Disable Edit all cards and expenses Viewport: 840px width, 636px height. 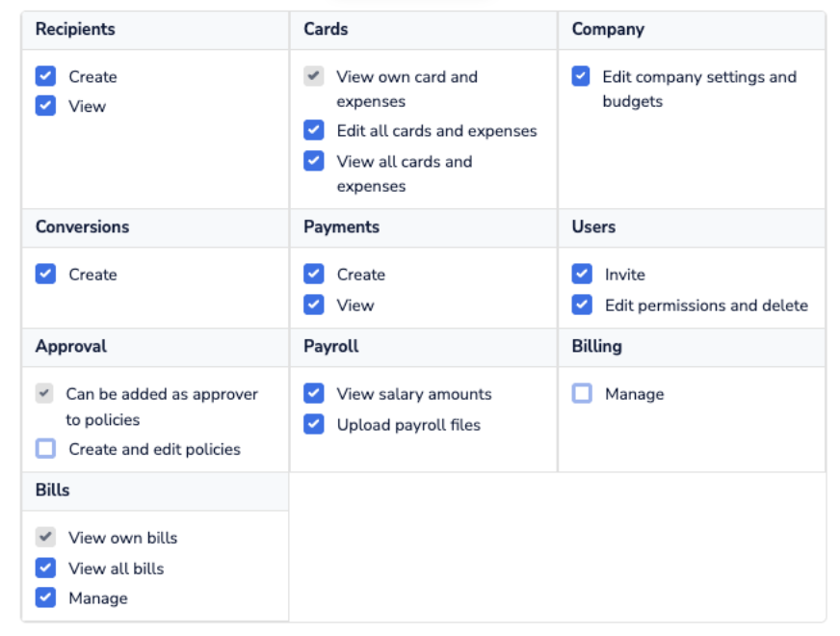click(x=314, y=130)
